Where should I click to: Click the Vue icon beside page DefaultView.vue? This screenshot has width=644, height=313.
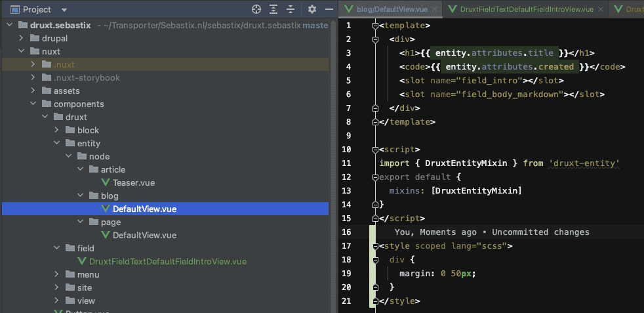tap(106, 236)
